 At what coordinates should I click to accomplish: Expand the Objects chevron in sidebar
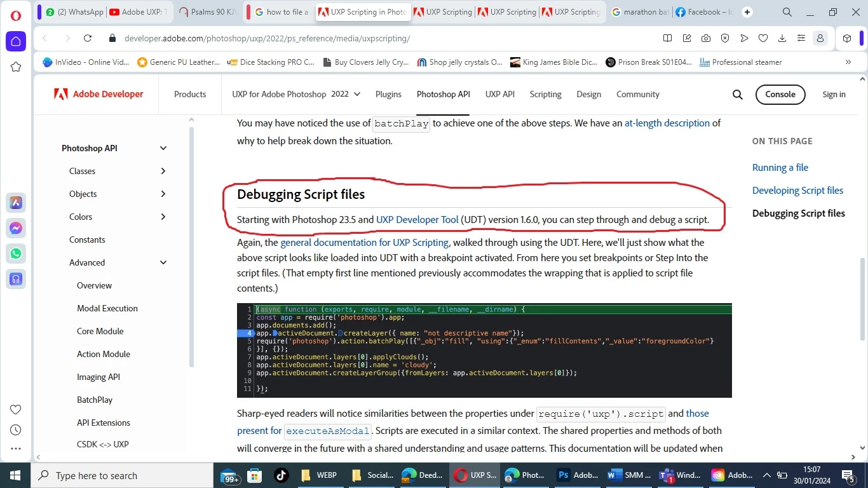[163, 194]
